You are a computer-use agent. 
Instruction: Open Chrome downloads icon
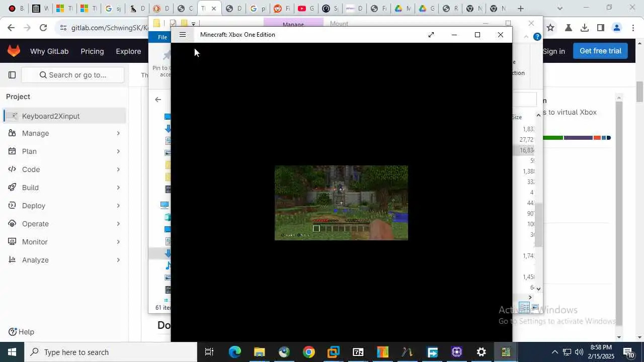585,28
